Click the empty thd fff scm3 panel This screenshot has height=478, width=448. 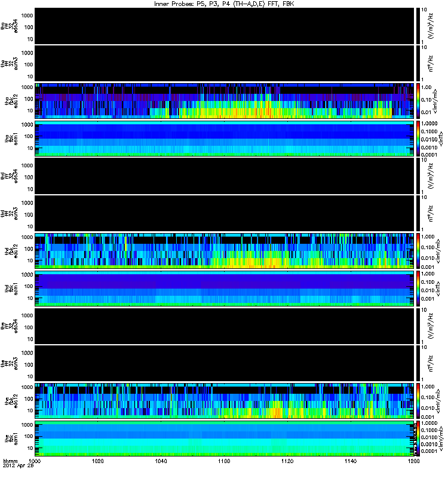point(225,213)
